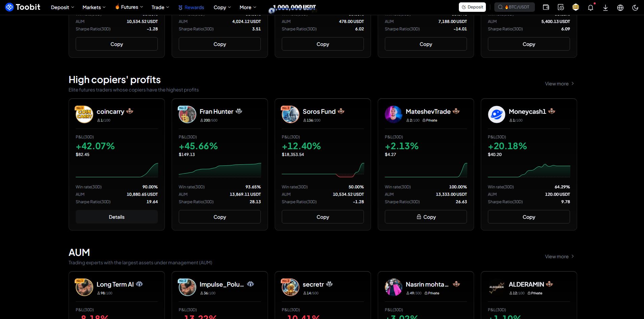Image resolution: width=644 pixels, height=319 pixels.
Task: Copy the Soros Fund trader
Action: tap(323, 217)
